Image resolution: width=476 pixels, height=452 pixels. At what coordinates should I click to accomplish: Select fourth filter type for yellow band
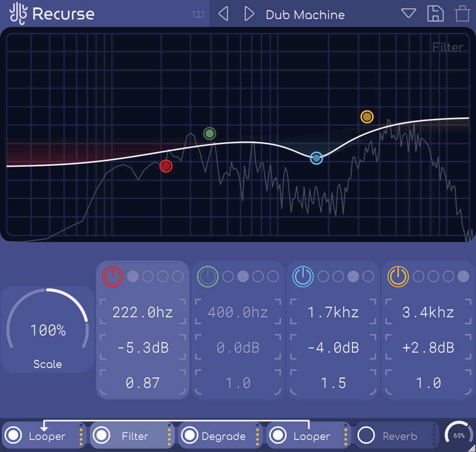tap(463, 276)
